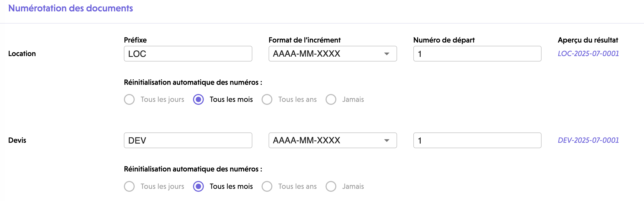Click the 'Location' row label
The height and width of the screenshot is (201, 644).
(x=22, y=54)
